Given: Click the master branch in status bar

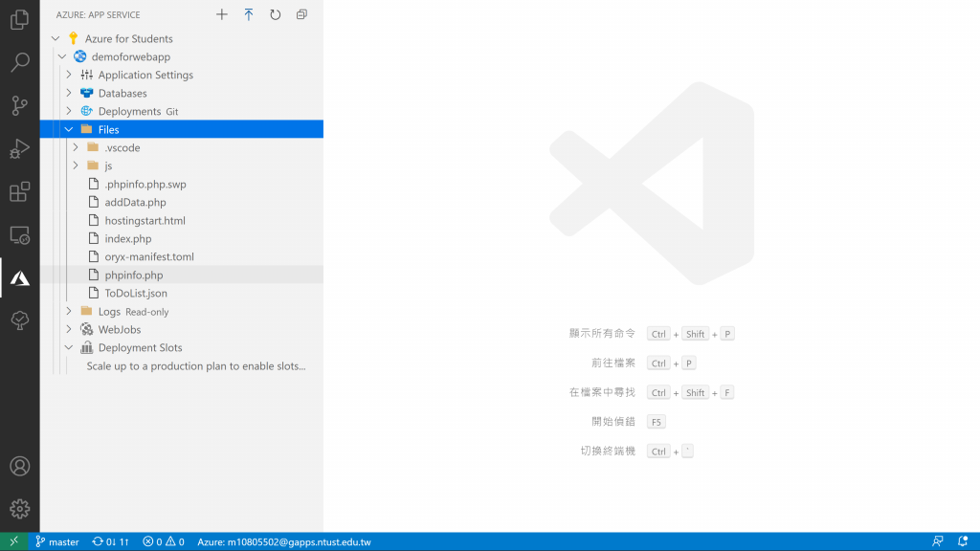Looking at the screenshot, I should tap(57, 541).
